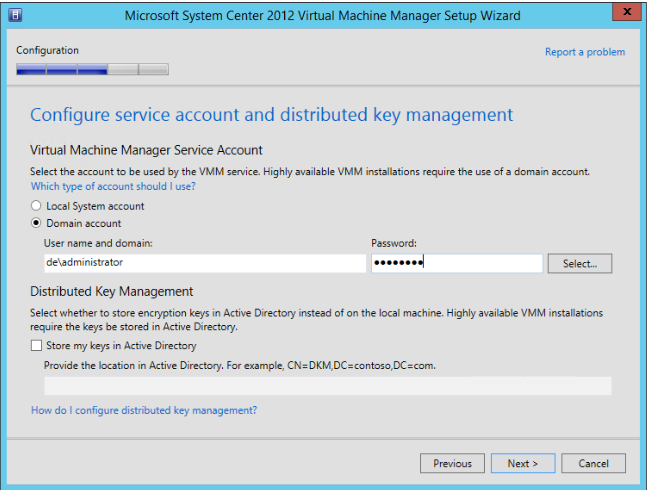648x490 pixels.
Task: Select the Local System account option
Action: [x=38, y=206]
